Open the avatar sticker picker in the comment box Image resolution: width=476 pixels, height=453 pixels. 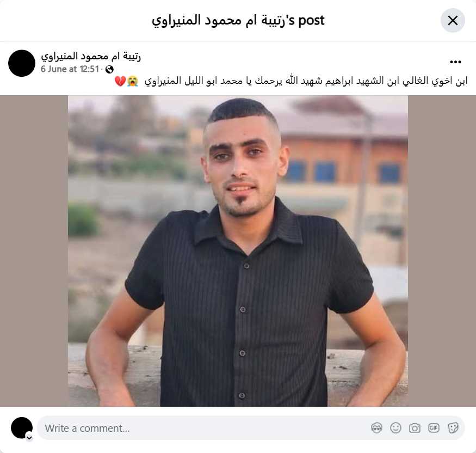tap(377, 428)
